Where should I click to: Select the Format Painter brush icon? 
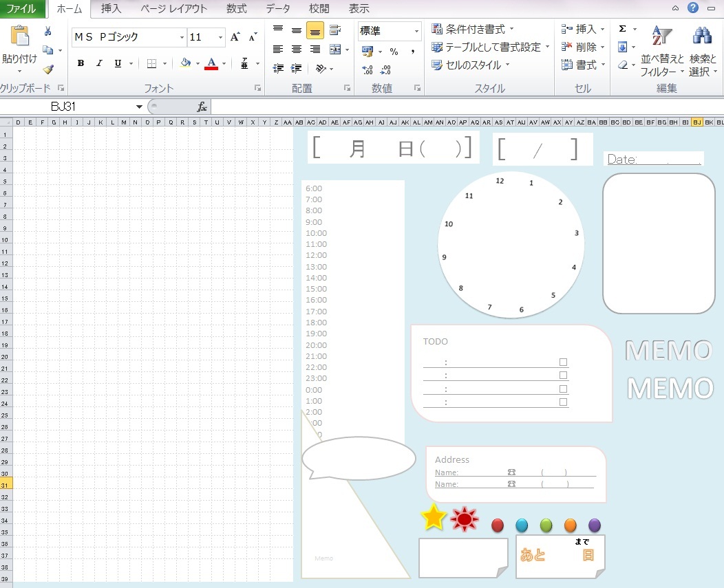coord(47,69)
